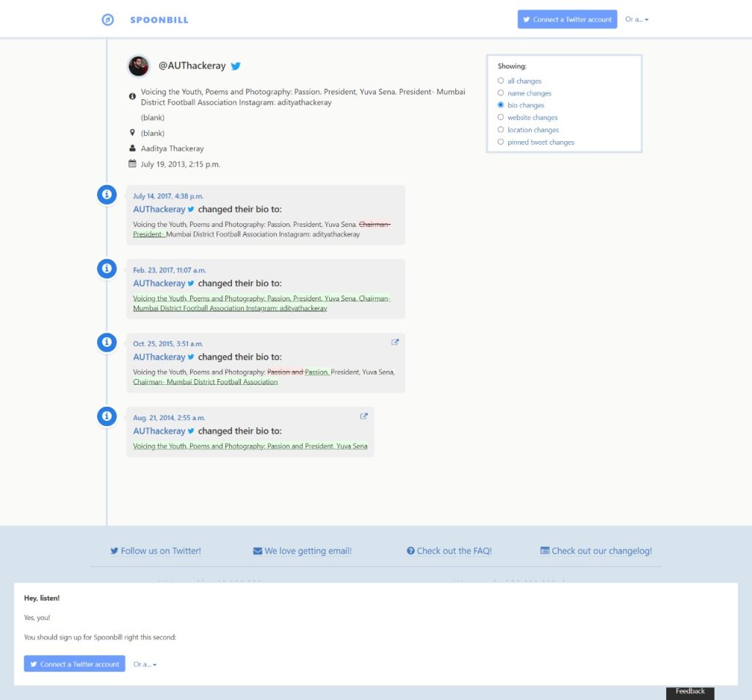Open "Check out our changelog!" footer link
Viewport: 752px width, 700px height.
(596, 551)
